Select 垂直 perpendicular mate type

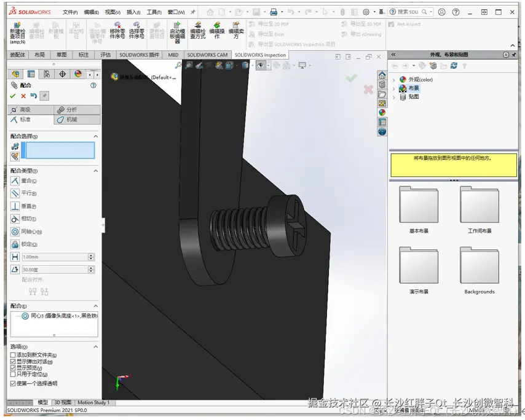tap(15, 206)
